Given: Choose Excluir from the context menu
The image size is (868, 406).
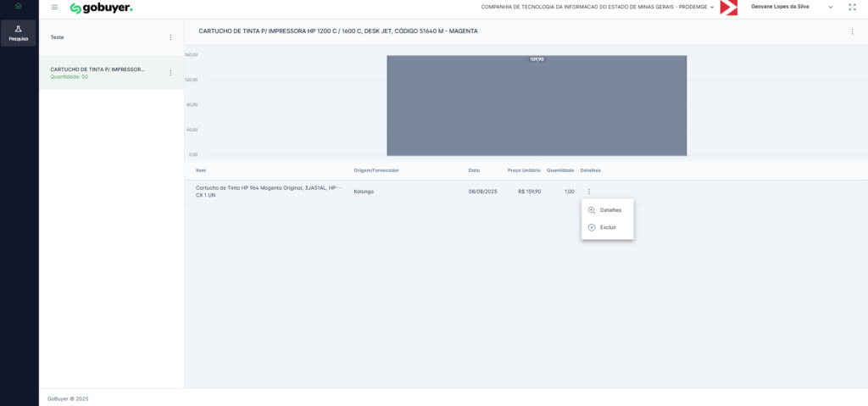Looking at the screenshot, I should pyautogui.click(x=607, y=227).
